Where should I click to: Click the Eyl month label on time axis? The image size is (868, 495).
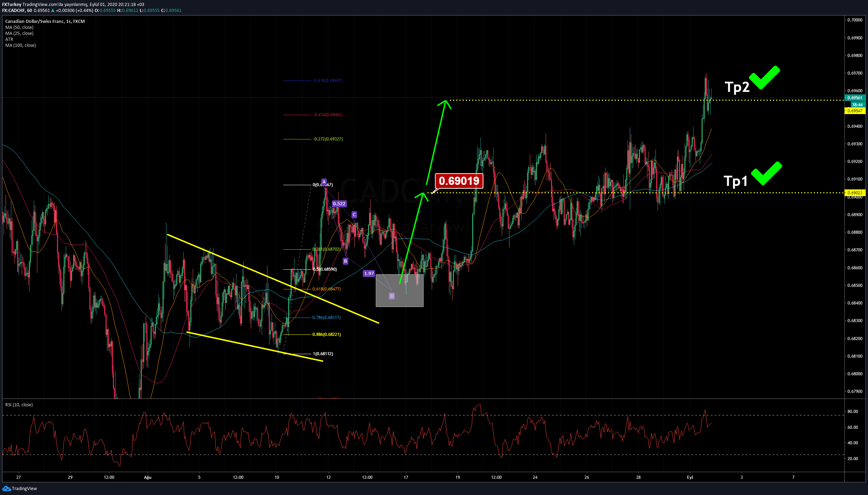pos(690,477)
